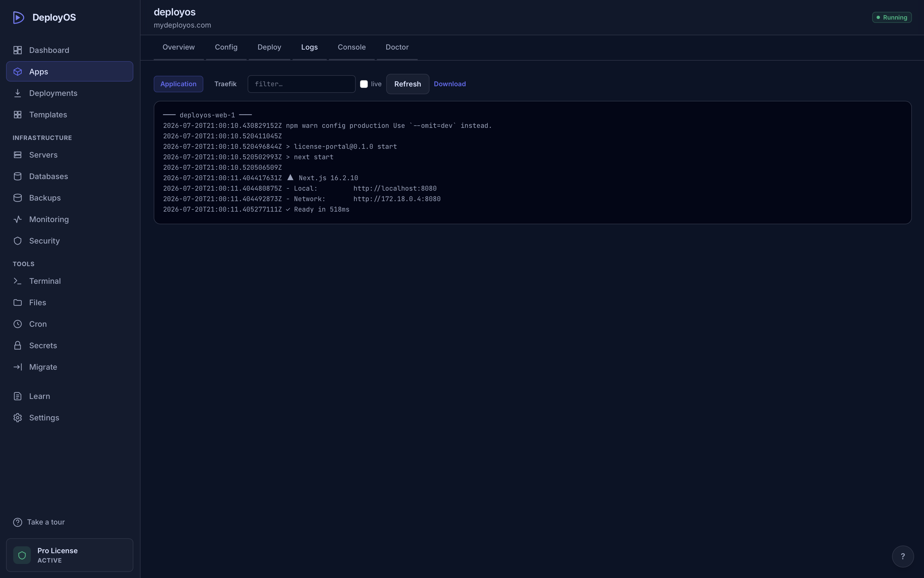Open the help question-mark bubble
Image resolution: width=924 pixels, height=578 pixels.
click(x=903, y=557)
